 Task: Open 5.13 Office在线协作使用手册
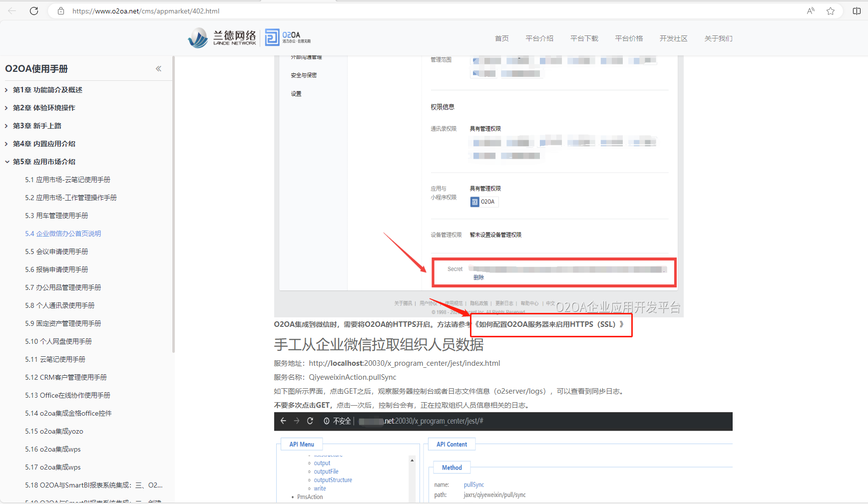68,395
